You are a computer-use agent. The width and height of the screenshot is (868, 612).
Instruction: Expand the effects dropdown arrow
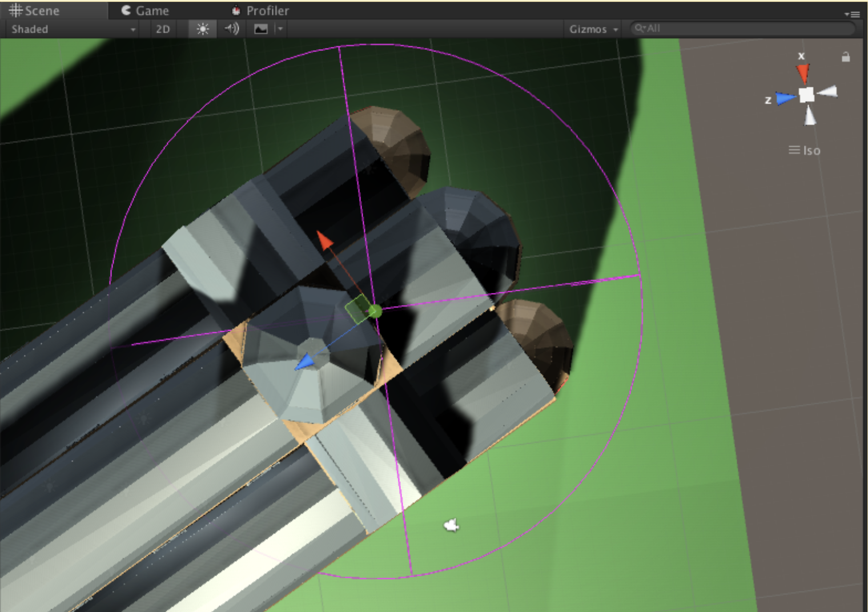pyautogui.click(x=280, y=29)
